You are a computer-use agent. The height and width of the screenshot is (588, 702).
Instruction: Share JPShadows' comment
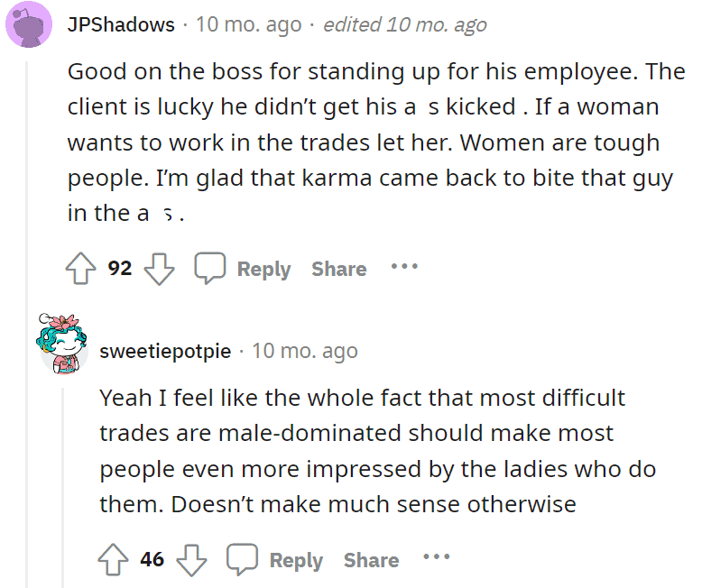pyautogui.click(x=339, y=269)
